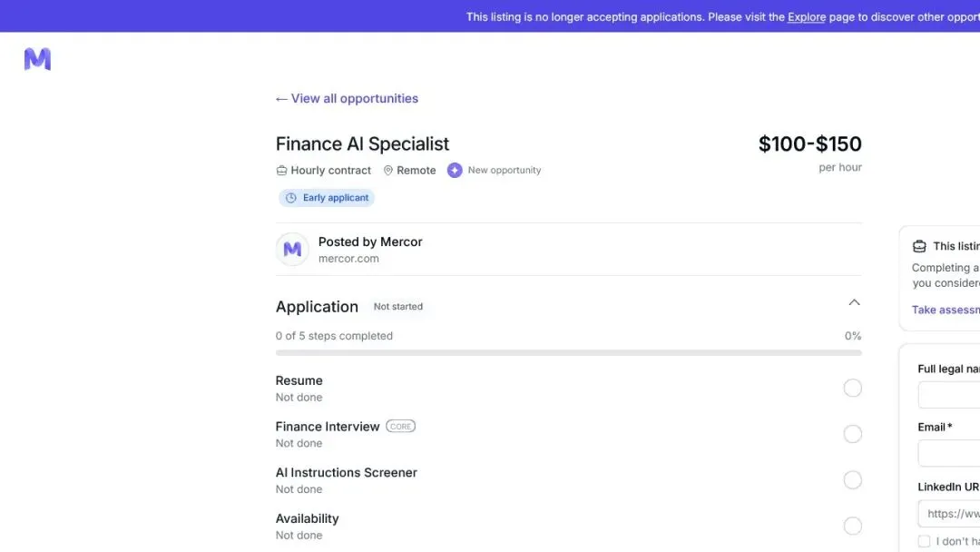Click the briefcase icon next to Hourly contract

click(282, 170)
